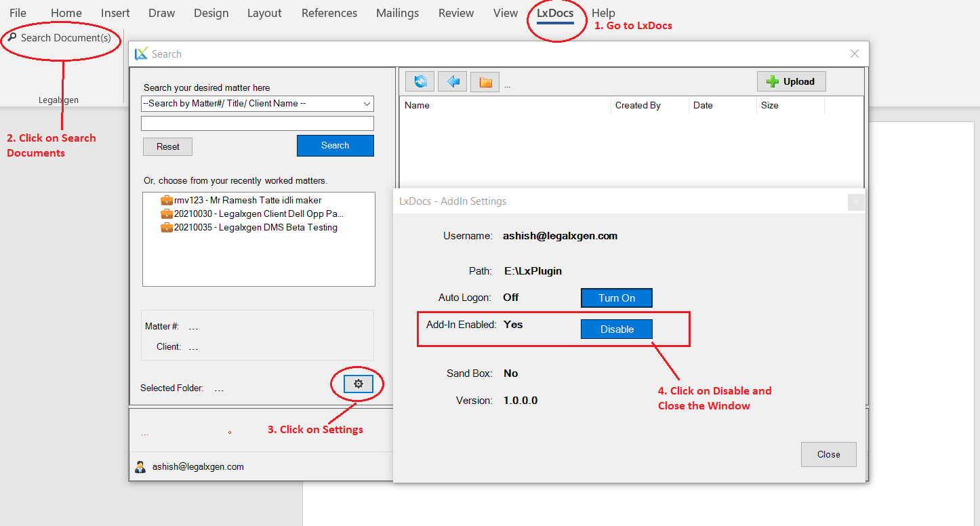The image size is (980, 526).
Task: Open settings via the gear icon
Action: pyautogui.click(x=358, y=384)
